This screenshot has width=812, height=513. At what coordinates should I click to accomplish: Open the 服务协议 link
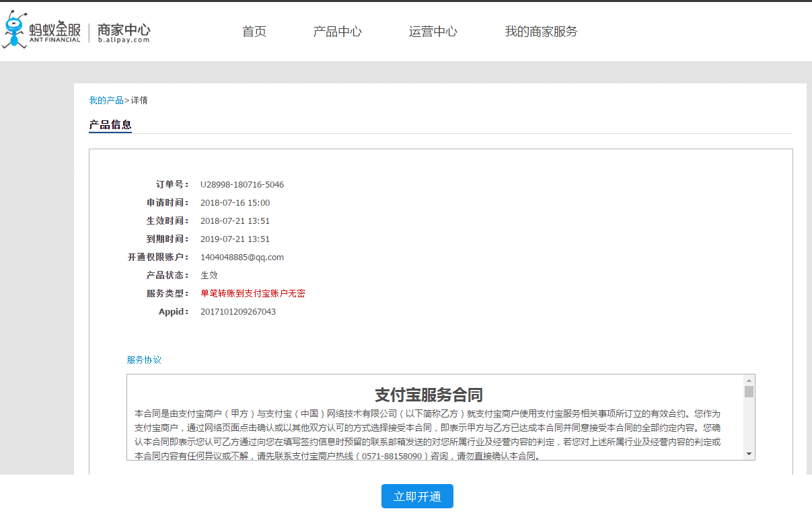[x=144, y=360]
